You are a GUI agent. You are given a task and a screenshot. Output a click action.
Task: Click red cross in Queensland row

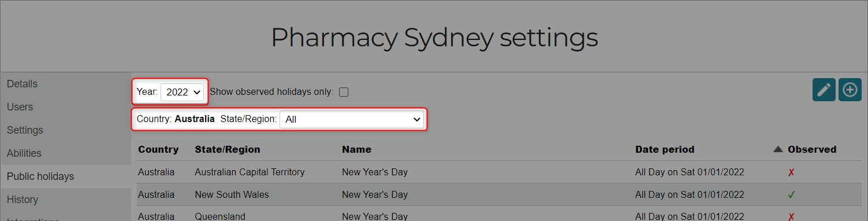791,217
